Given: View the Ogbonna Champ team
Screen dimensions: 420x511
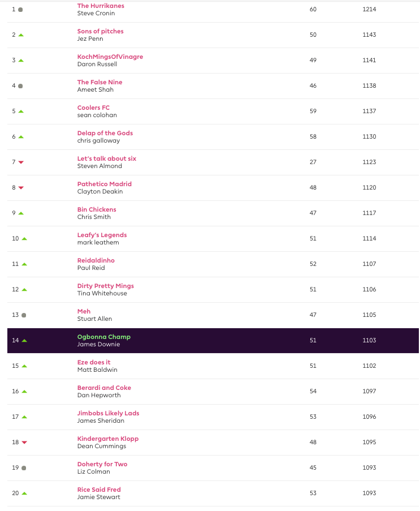Looking at the screenshot, I should tap(104, 337).
